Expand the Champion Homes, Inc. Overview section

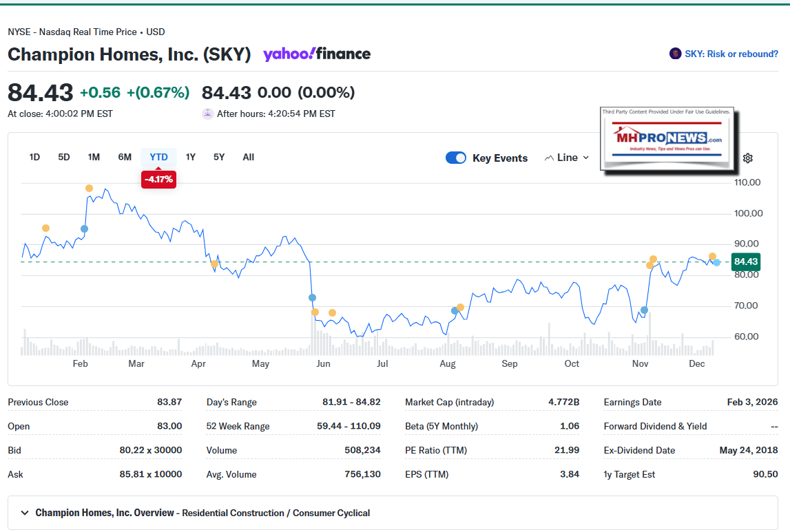[24, 513]
